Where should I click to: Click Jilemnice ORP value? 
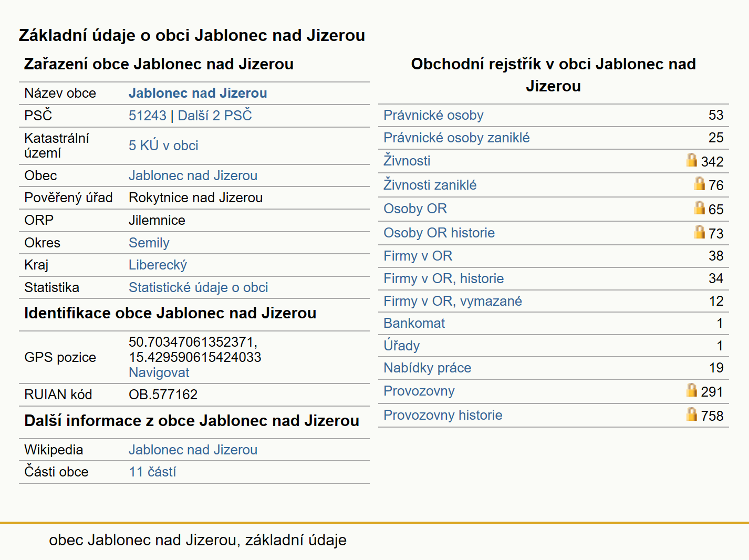pos(157,220)
